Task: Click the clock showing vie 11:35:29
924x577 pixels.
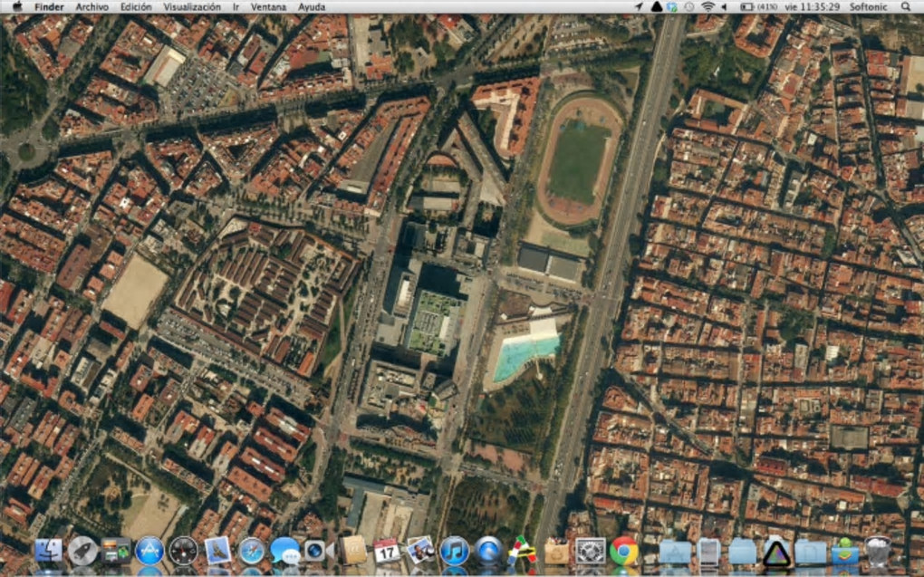Action: (812, 7)
